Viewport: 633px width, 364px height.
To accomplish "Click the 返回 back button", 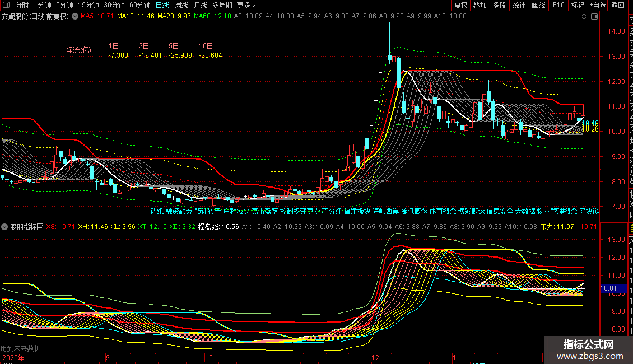I will pyautogui.click(x=618, y=5).
